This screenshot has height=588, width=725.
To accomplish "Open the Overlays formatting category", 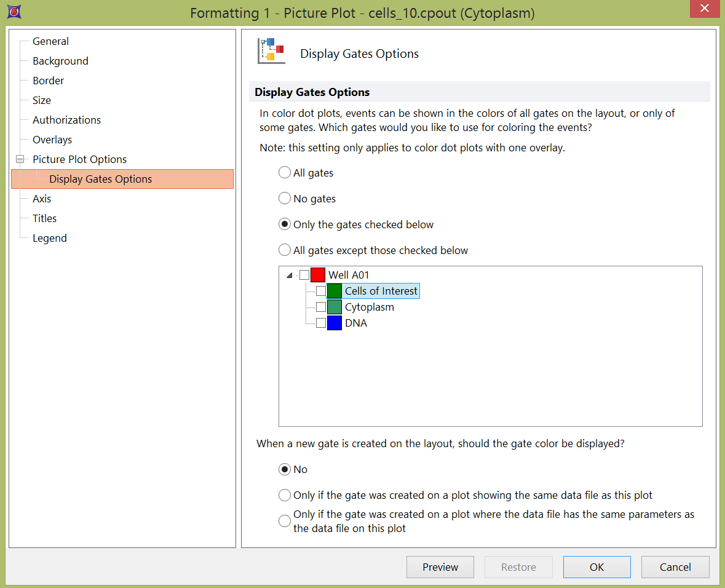I will coord(52,140).
